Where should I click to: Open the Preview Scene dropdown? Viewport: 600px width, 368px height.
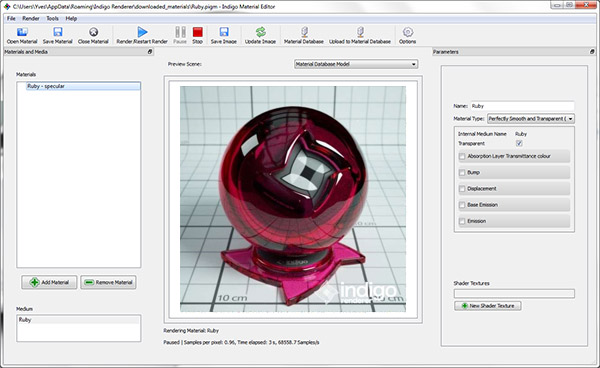click(356, 64)
